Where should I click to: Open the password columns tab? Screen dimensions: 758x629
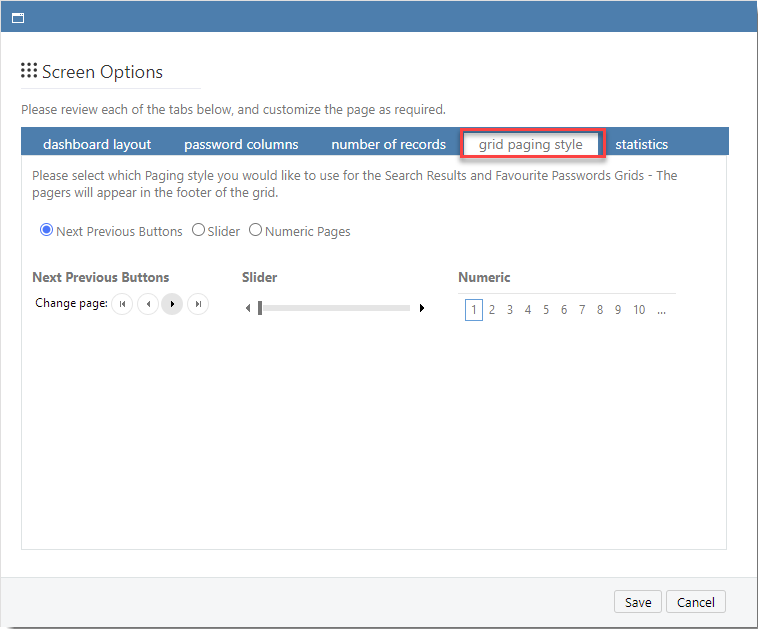[x=241, y=144]
